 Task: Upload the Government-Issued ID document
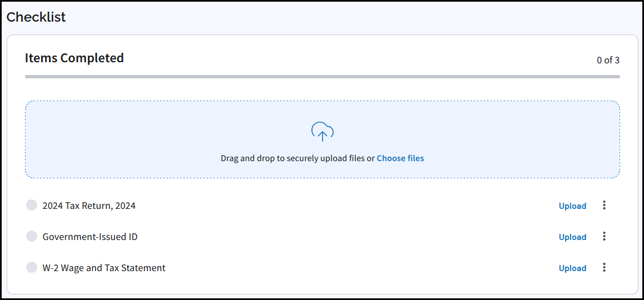[572, 237]
